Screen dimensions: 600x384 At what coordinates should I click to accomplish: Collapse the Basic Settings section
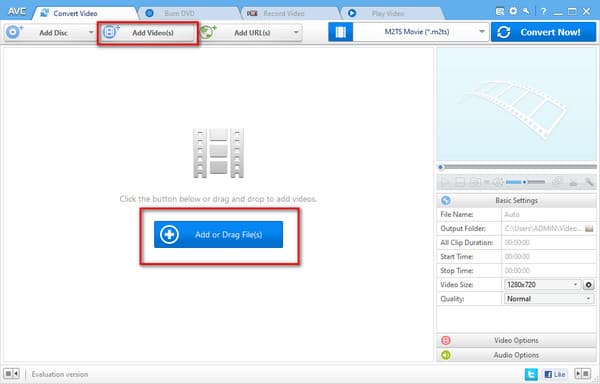(x=516, y=200)
